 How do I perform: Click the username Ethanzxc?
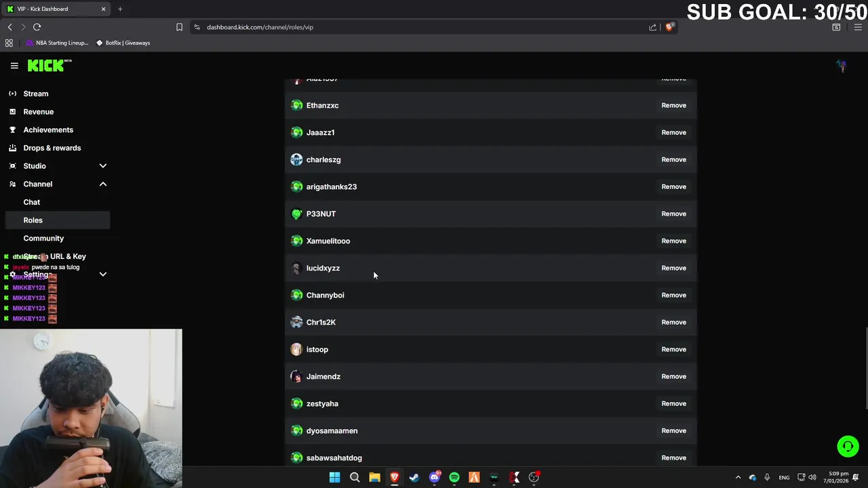pos(322,105)
